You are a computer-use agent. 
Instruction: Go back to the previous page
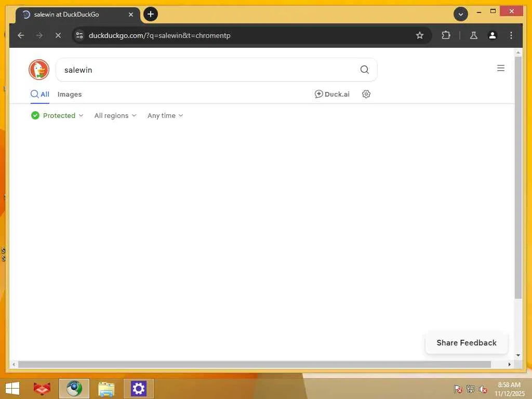21,35
